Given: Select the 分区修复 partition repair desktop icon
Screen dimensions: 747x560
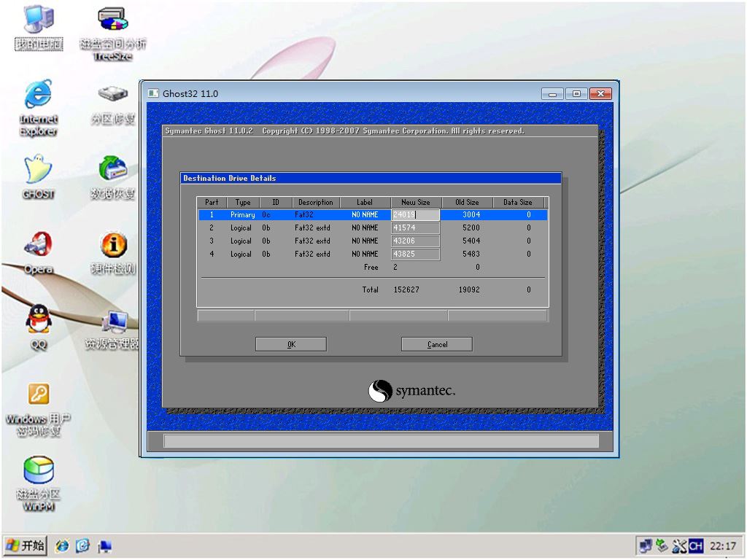Looking at the screenshot, I should tap(113, 105).
